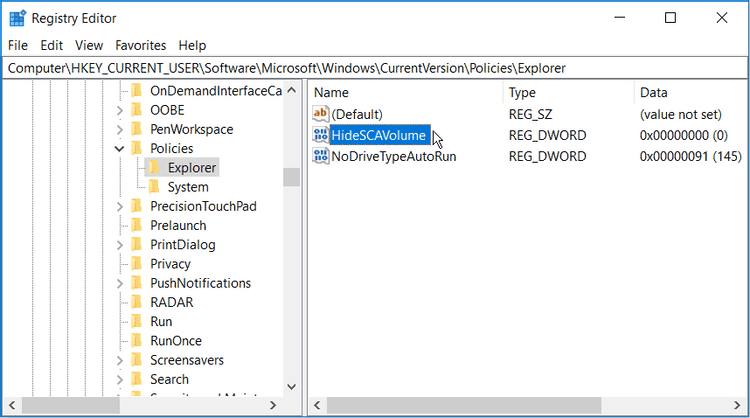Viewport: 750px width, 418px height.
Task: Select the Explorer folder icon in tree
Action: 155,168
